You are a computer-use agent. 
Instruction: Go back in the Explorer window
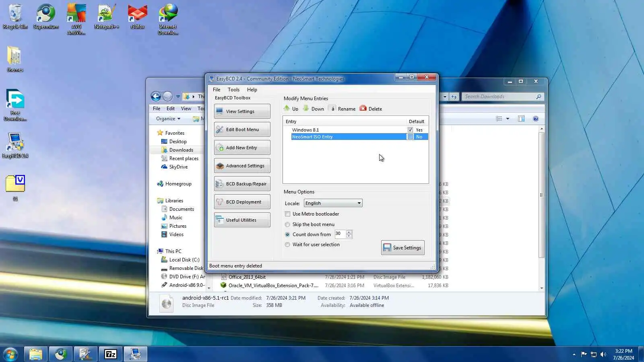[156, 96]
